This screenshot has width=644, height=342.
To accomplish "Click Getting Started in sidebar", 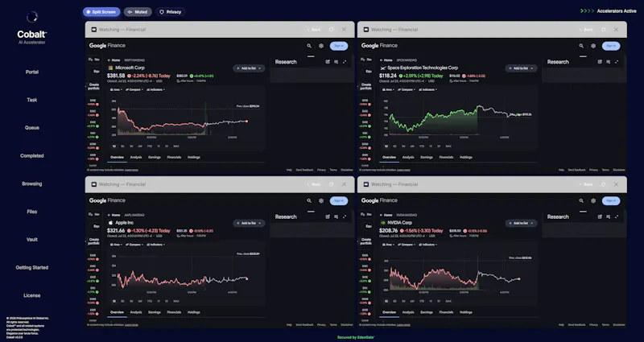I will click(x=32, y=267).
